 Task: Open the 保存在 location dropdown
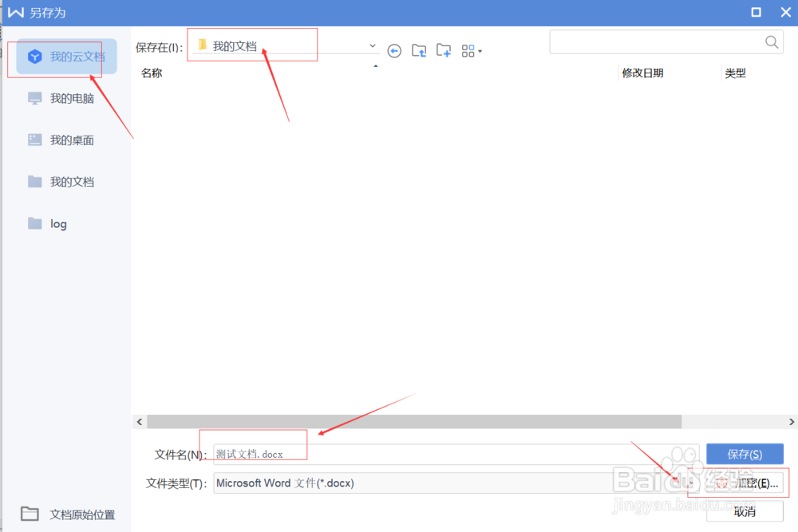pos(371,45)
